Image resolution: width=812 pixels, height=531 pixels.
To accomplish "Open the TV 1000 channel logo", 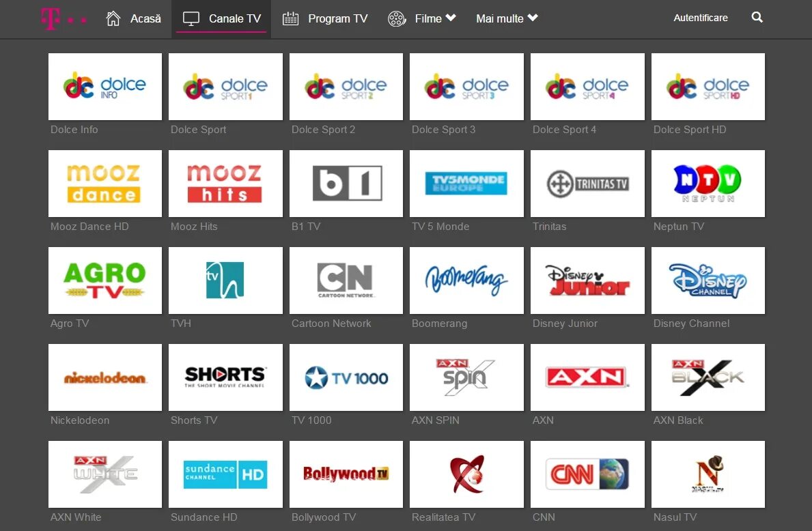I will 346,377.
